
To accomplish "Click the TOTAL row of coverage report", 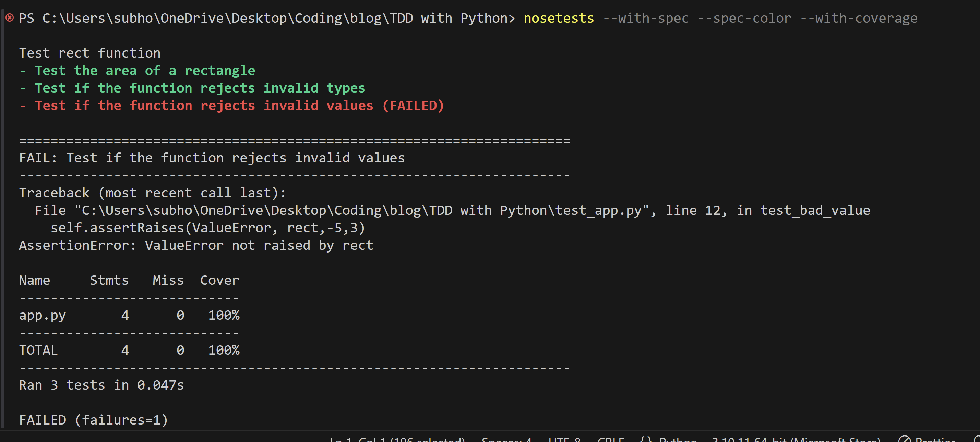I will (x=129, y=350).
